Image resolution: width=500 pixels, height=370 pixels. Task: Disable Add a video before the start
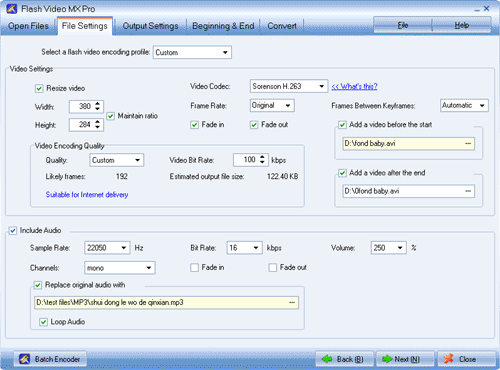pos(342,125)
